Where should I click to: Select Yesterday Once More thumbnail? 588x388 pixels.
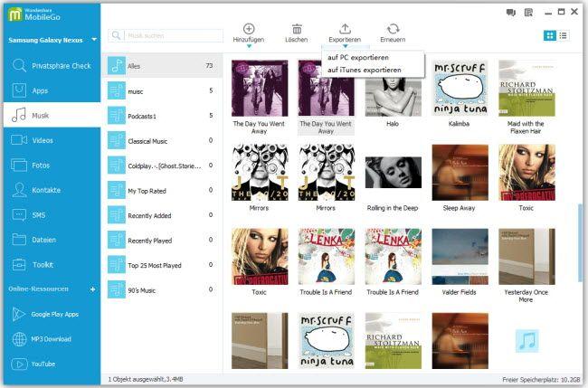point(526,257)
